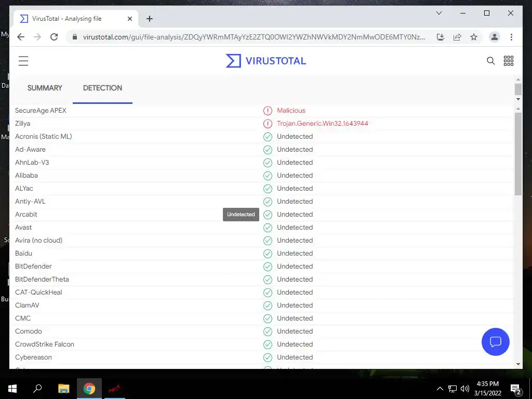Open the blue chat bubble button
This screenshot has width=532, height=399.
point(495,342)
